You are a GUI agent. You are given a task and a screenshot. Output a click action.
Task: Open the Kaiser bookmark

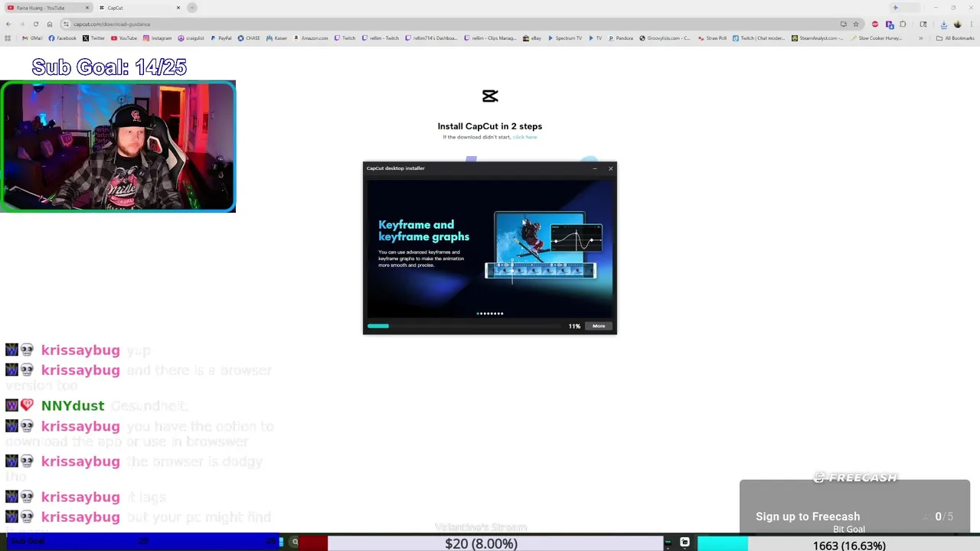(276, 37)
